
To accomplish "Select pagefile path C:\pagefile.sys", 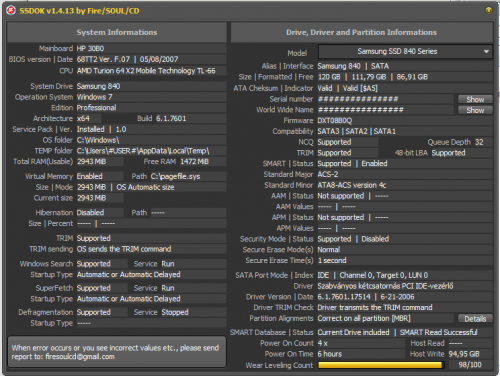I will click(x=175, y=176).
